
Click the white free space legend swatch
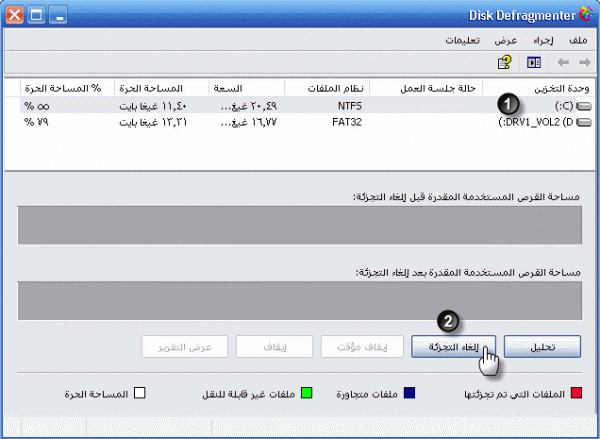(x=140, y=393)
